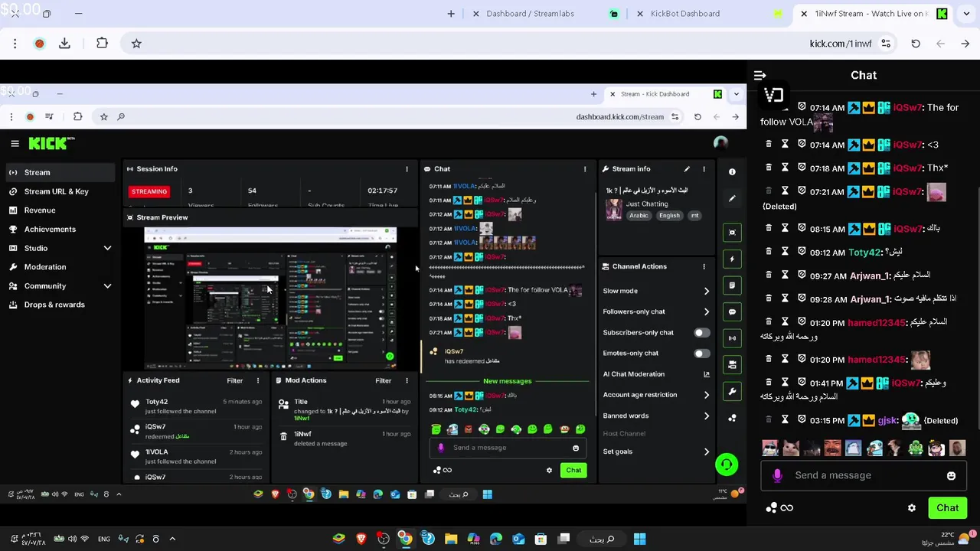Screen dimensions: 980x551
Task: Open the emoji picker in the dashboard chat input
Action: [576, 448]
